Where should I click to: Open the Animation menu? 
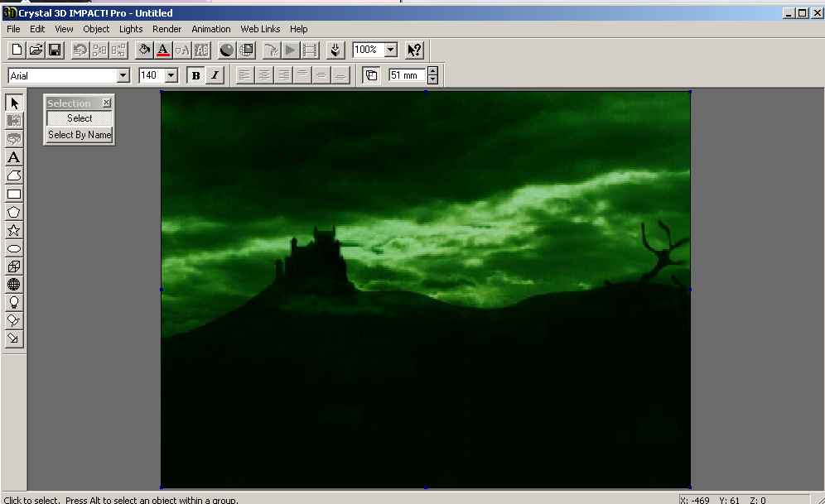point(211,29)
